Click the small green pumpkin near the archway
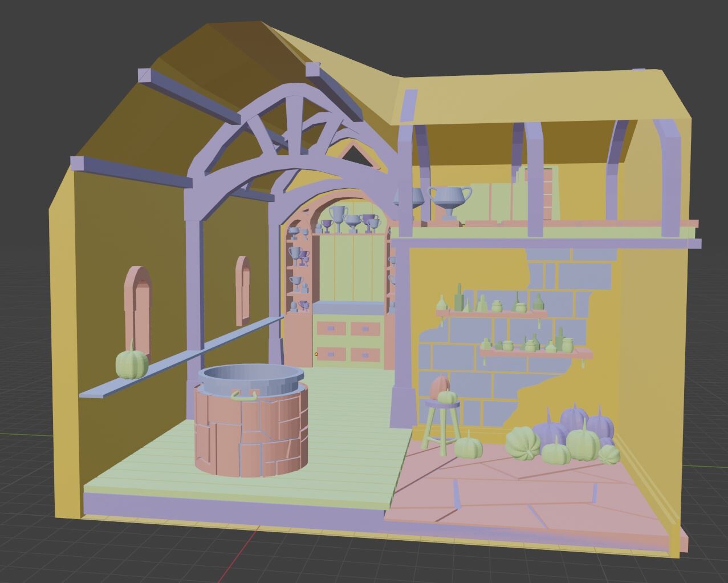728x583 pixels. coord(467,448)
